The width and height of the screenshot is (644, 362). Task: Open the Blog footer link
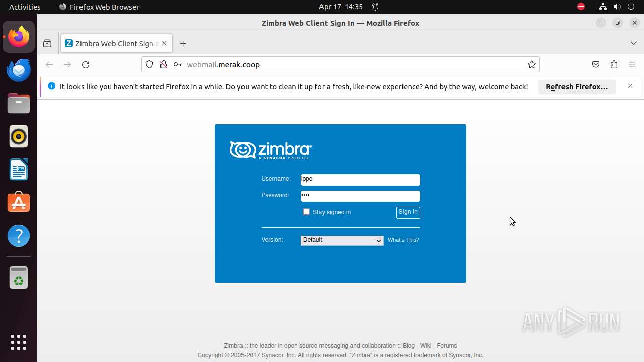[409, 346]
